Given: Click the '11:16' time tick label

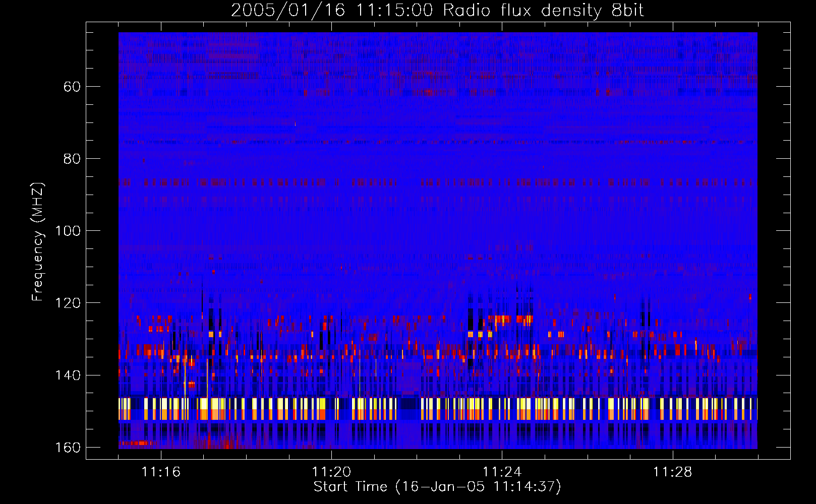Looking at the screenshot, I should pyautogui.click(x=161, y=472).
